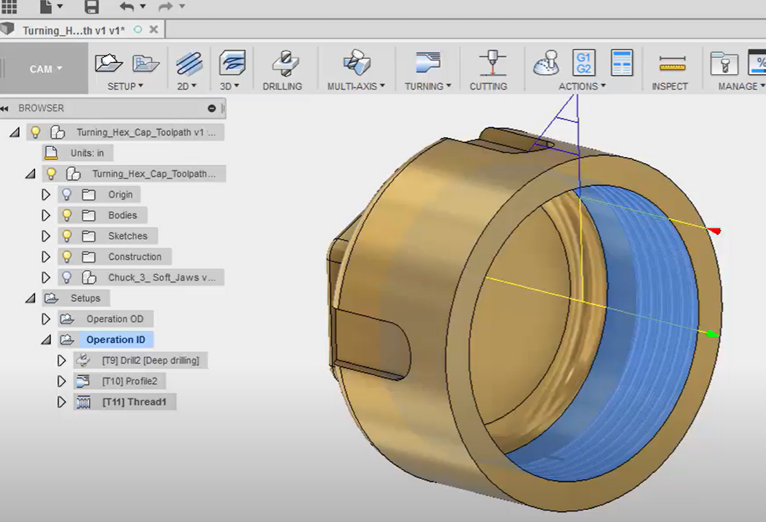Click the Cutting tool icon
The height and width of the screenshot is (522, 766).
click(x=492, y=63)
